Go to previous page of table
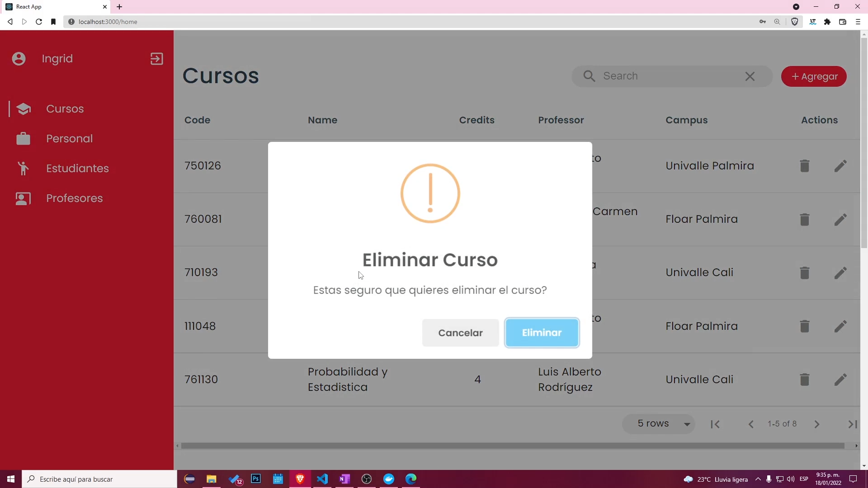868x488 pixels. (751, 424)
